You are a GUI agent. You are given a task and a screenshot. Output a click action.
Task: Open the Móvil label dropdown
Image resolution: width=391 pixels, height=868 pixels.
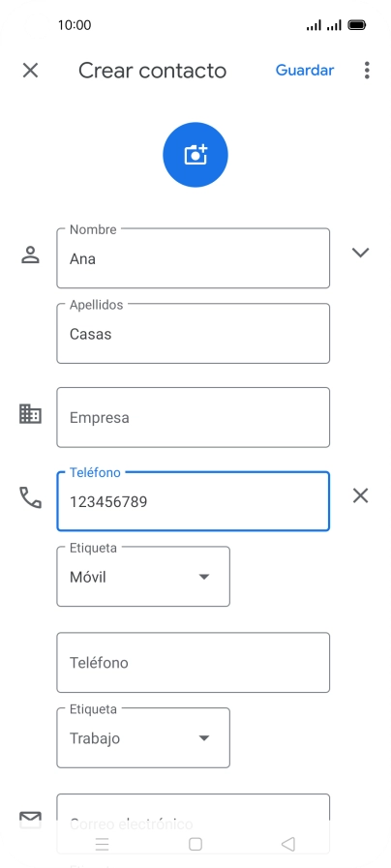143,577
